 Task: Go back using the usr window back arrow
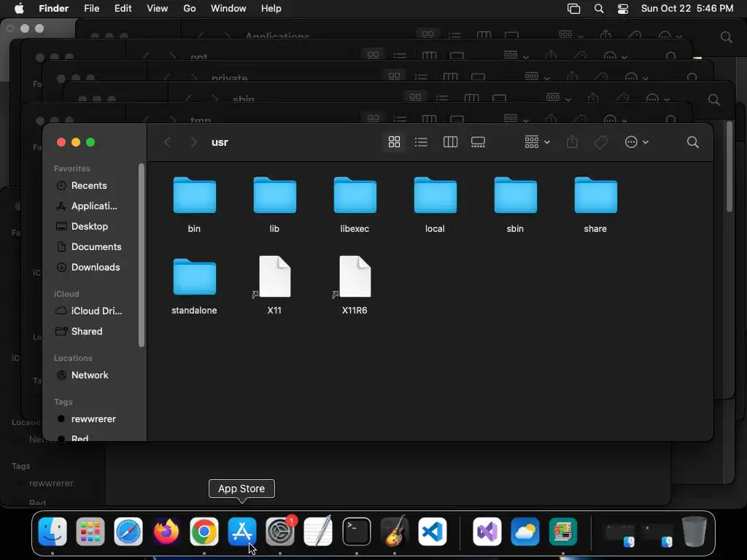coord(167,142)
